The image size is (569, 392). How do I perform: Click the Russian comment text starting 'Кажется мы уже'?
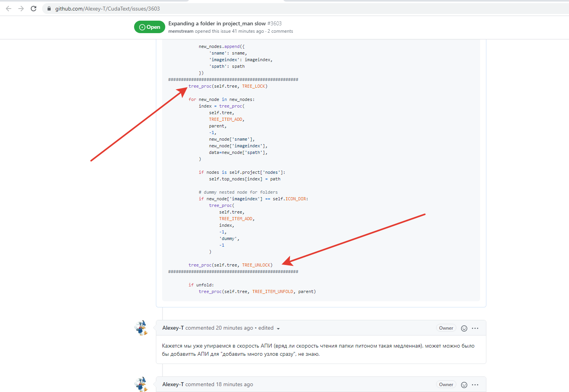tap(318, 350)
